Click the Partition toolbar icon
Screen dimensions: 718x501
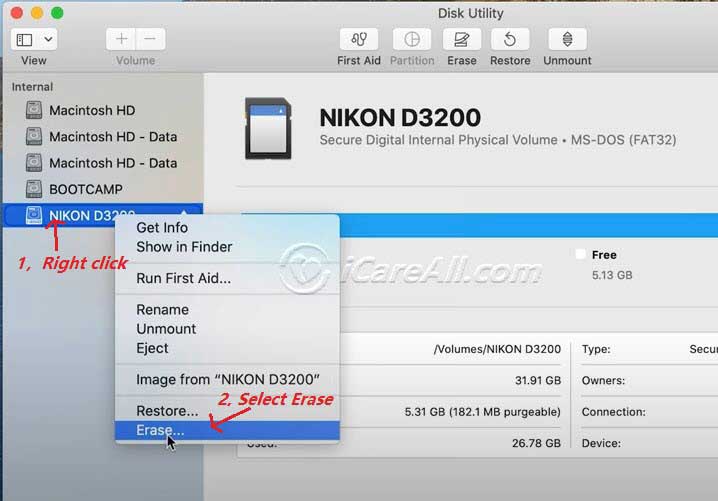coord(412,39)
